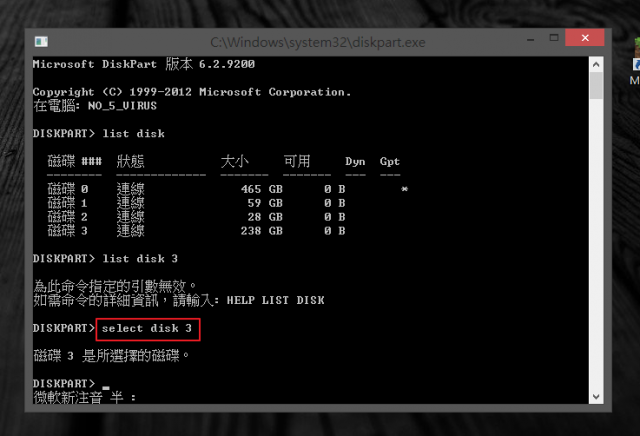Click the '磁碟 0' row label
This screenshot has height=436, width=640.
click(x=68, y=189)
